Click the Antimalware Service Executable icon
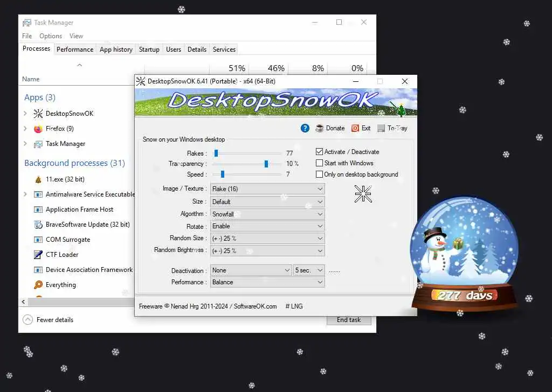The image size is (552, 392). [x=38, y=194]
